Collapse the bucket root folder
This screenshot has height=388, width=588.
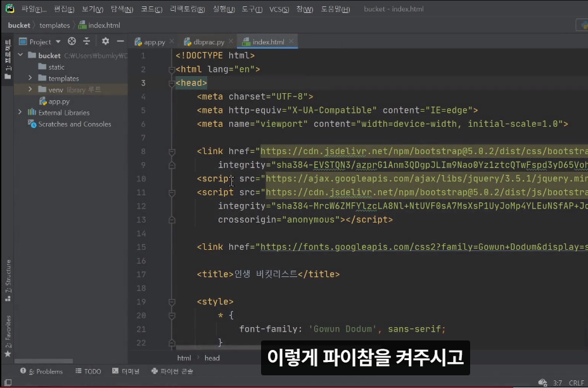point(20,55)
